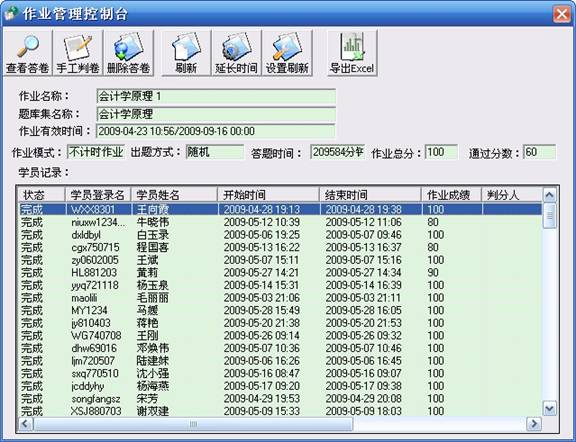This screenshot has height=442, width=576.
Task: Click the vertical scrollbar up arrow
Action: coord(550,195)
